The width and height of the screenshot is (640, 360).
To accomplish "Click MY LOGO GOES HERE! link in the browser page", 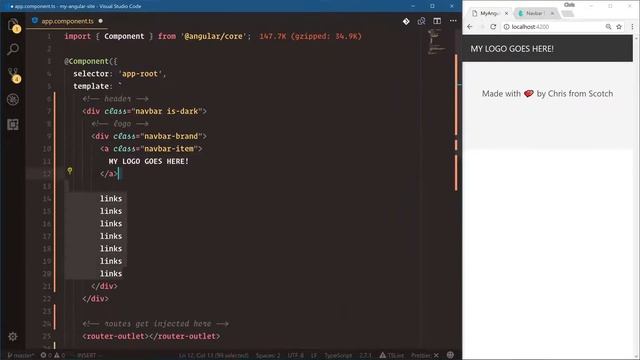I will click(512, 49).
